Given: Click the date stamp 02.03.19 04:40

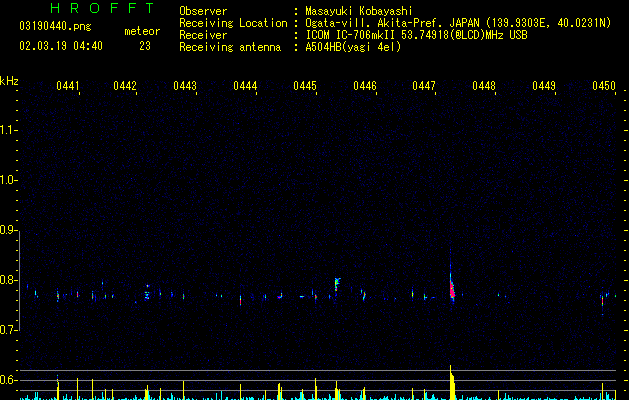Looking at the screenshot, I should [x=61, y=46].
